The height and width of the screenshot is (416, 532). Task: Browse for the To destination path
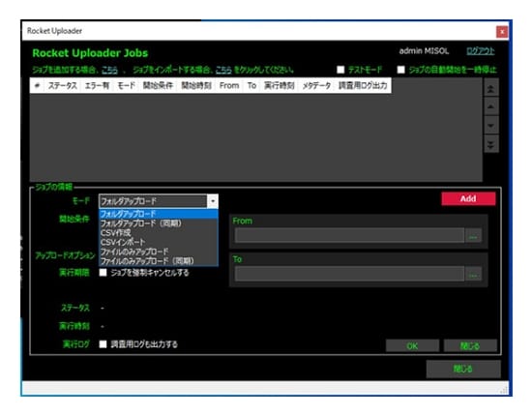coord(473,274)
